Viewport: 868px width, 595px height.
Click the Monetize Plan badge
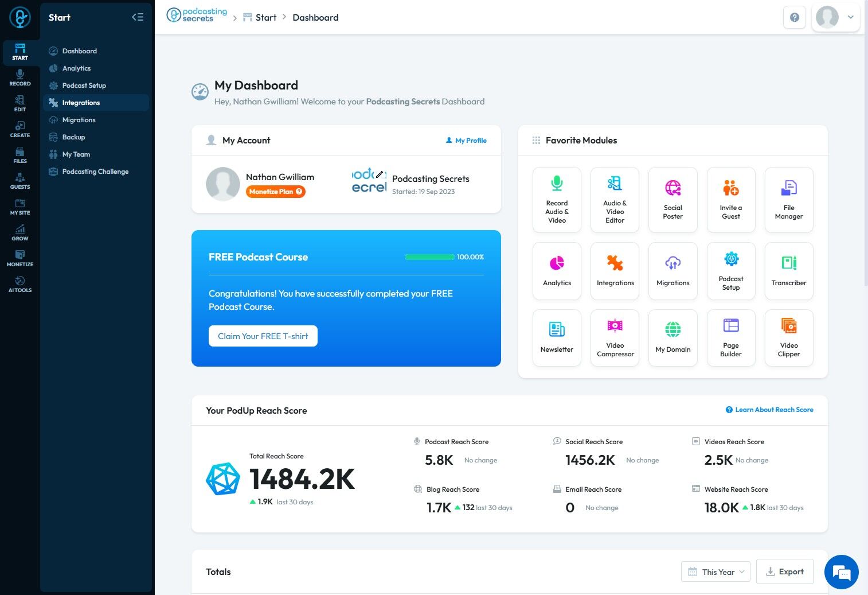(276, 192)
